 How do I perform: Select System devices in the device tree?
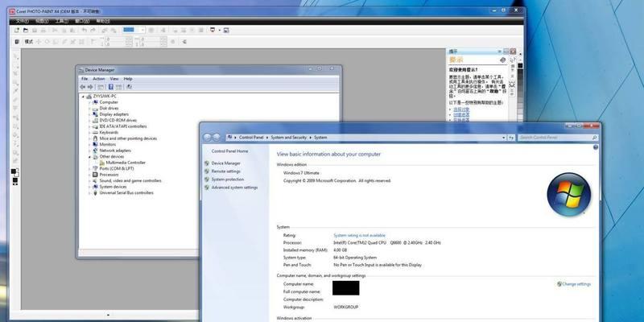pyautogui.click(x=113, y=187)
